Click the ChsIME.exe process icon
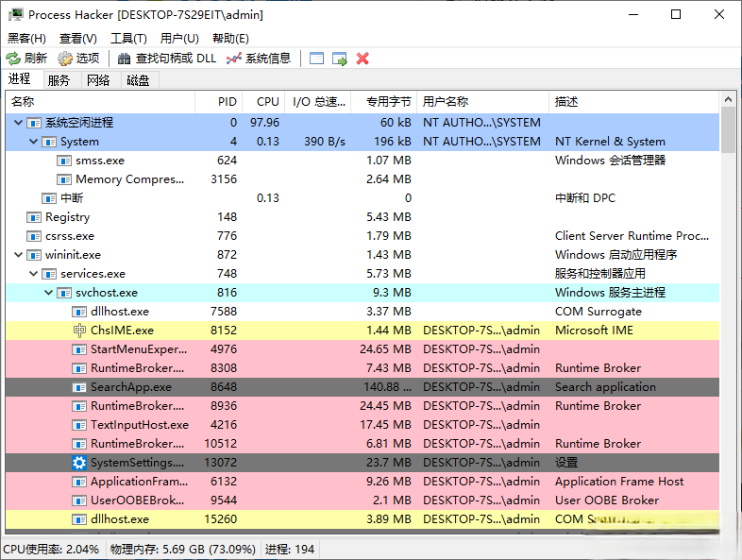Screen dimensions: 742x560 coord(79,331)
